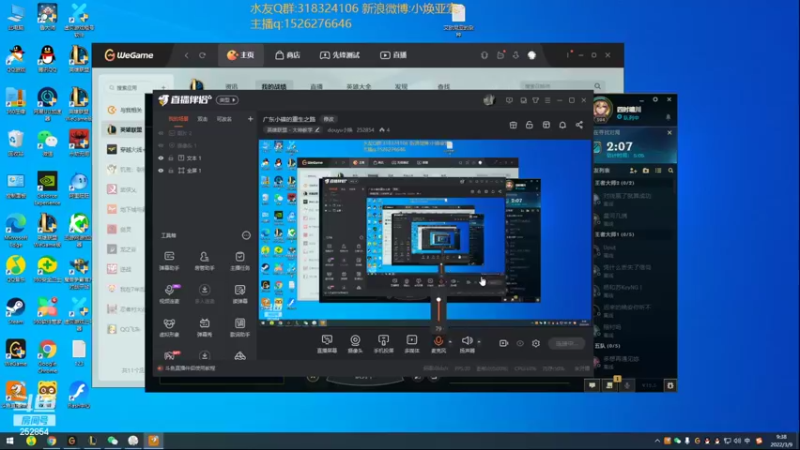Open the 歌词助手 tool
The width and height of the screenshot is (800, 450).
(x=240, y=327)
